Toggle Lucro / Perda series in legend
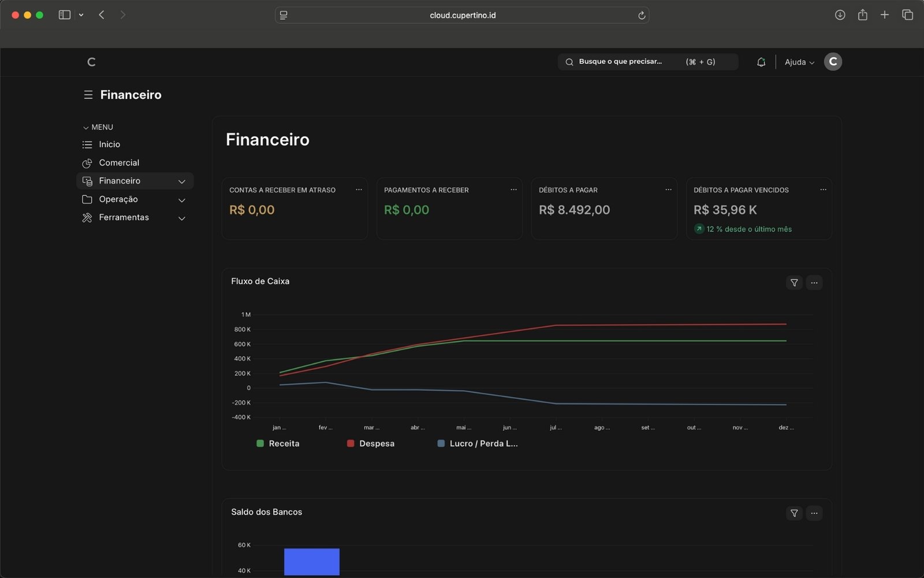Screen dimensions: 924x578 pyautogui.click(x=478, y=443)
